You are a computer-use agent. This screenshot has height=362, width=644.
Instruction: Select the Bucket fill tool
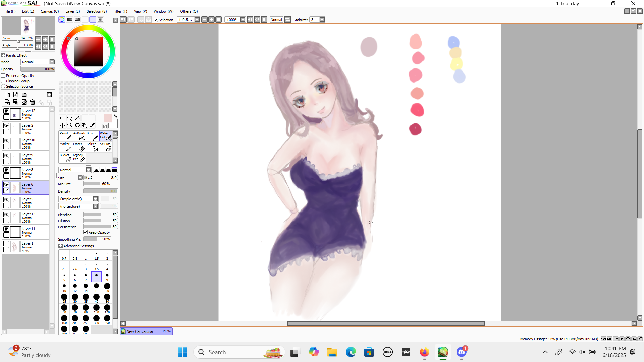coord(65,158)
